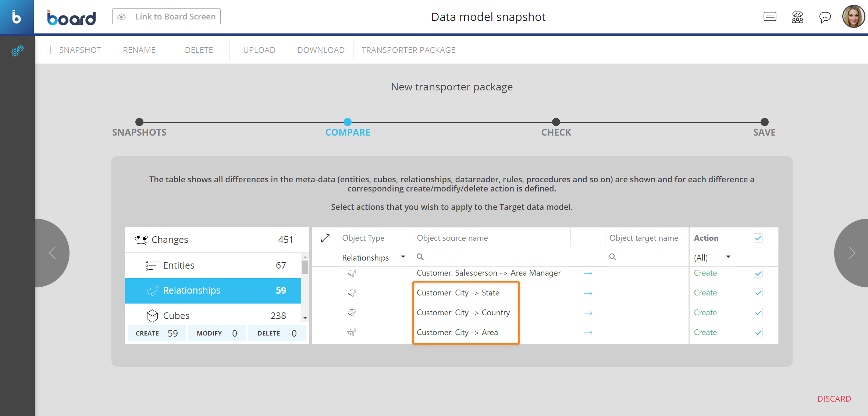Screen dimensions: 868x416
Task: Click the arrow in City -> Country row
Action: [588, 313]
